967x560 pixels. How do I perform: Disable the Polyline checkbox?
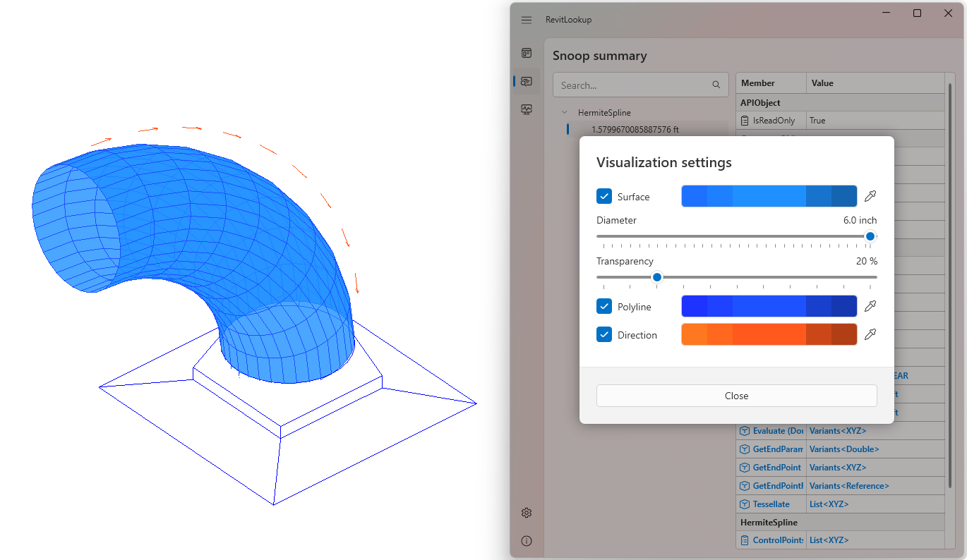coord(604,306)
